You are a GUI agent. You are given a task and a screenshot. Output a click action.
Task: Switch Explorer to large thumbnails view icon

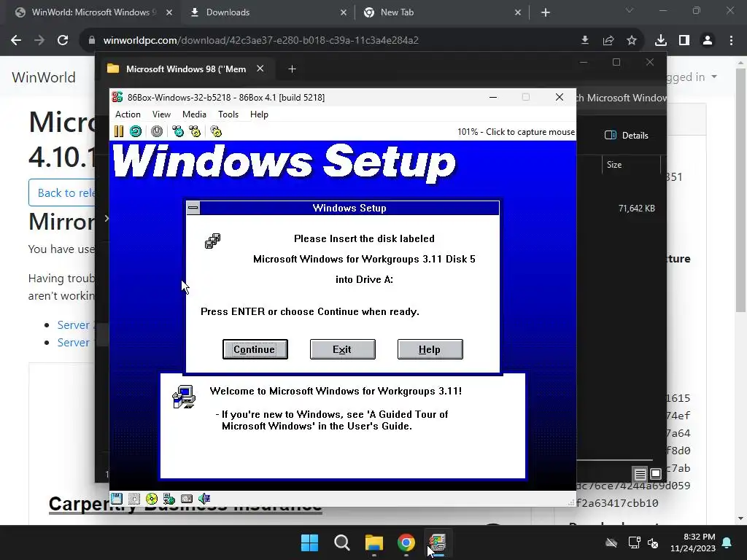(656, 474)
